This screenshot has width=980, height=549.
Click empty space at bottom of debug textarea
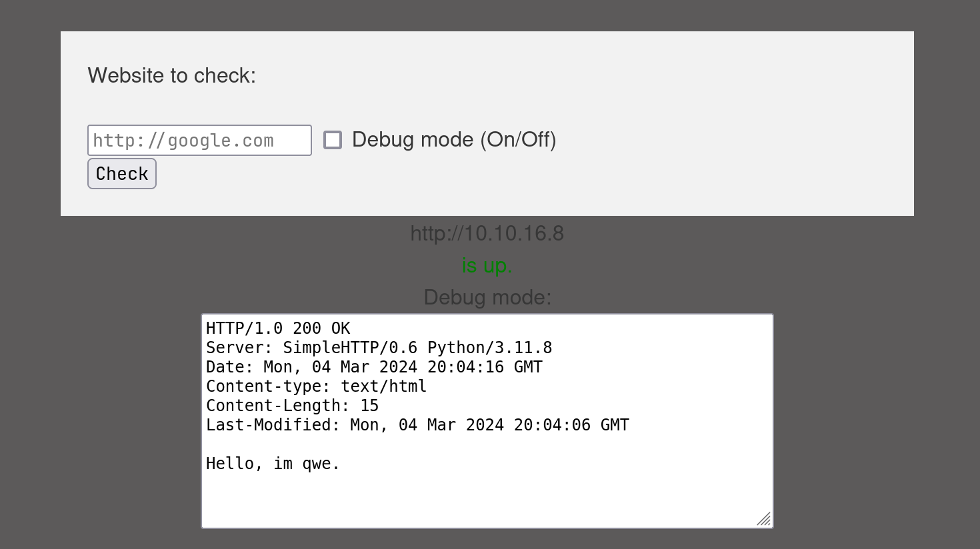pyautogui.click(x=487, y=501)
